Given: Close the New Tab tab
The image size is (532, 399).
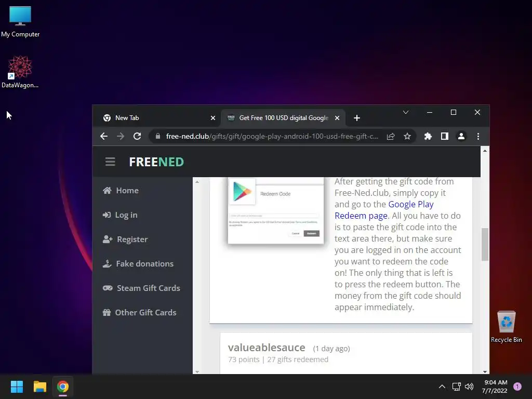Looking at the screenshot, I should tap(212, 118).
